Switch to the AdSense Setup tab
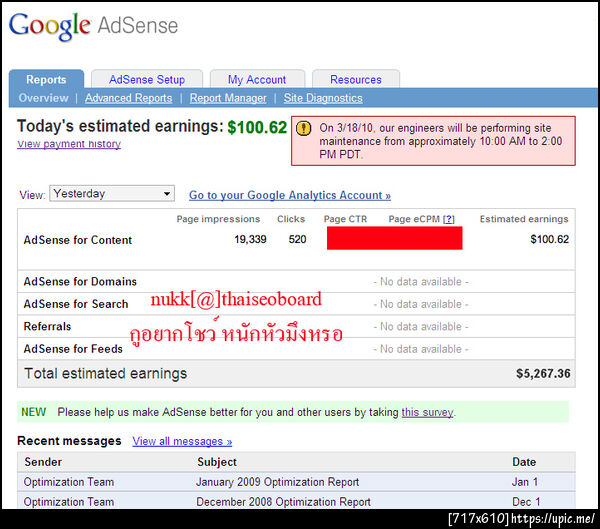 click(x=147, y=80)
